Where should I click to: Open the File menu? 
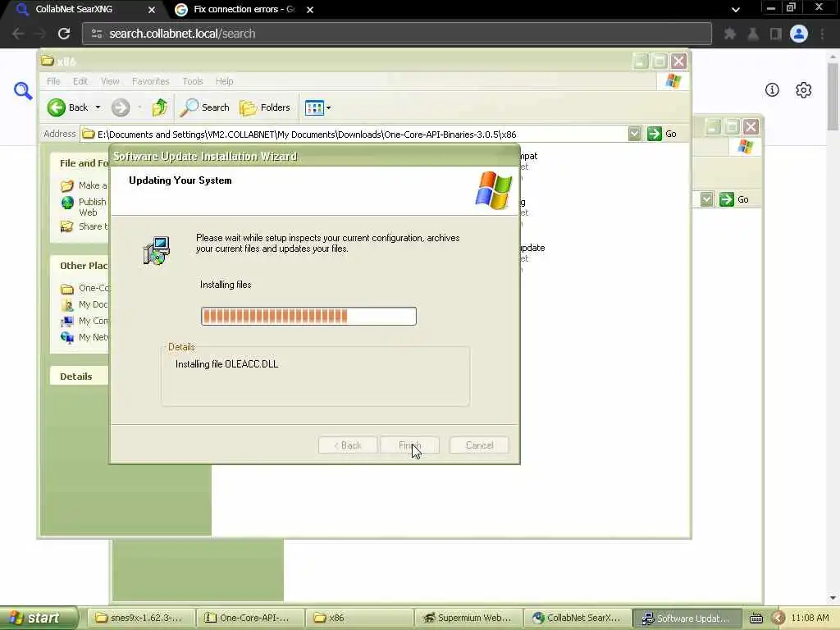point(53,81)
